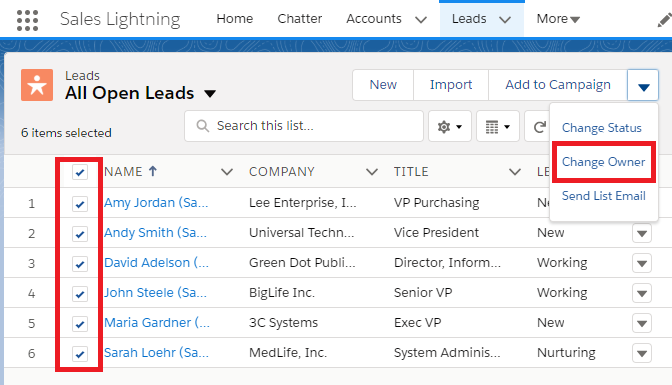The height and width of the screenshot is (385, 672).
Task: Click the Nurturing status cell
Action: coord(566,352)
